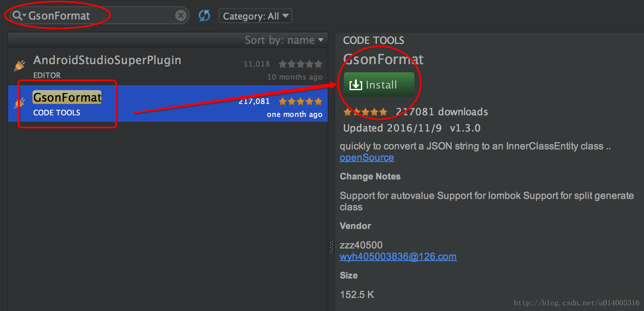644x311 pixels.
Task: Click the version v1.3.0 text
Action: pyautogui.click(x=465, y=128)
